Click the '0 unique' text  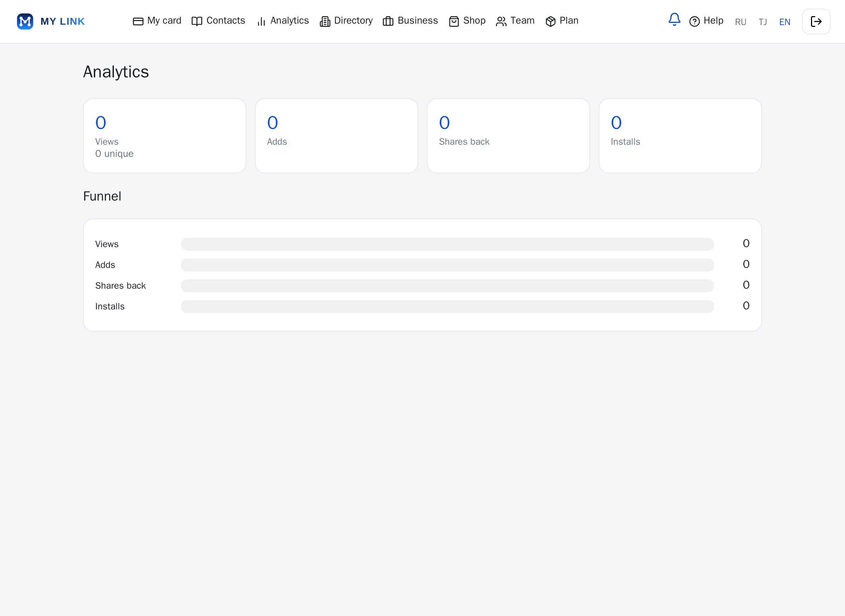pos(115,154)
